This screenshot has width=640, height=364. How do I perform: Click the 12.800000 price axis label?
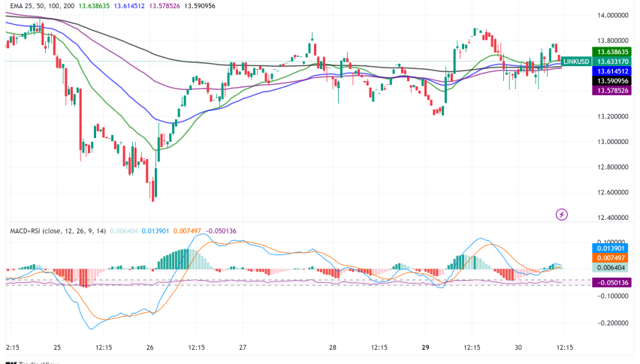pyautogui.click(x=613, y=167)
